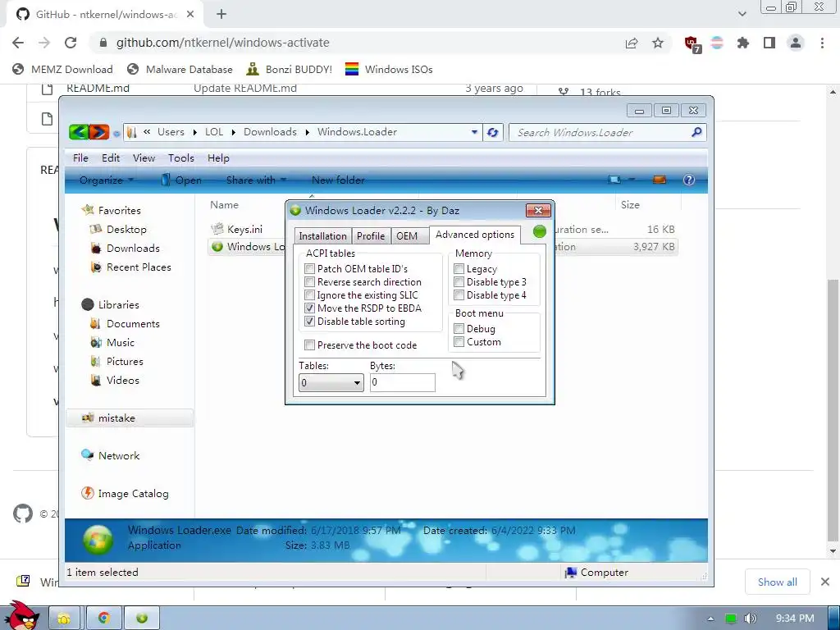Image resolution: width=840 pixels, height=630 pixels.
Task: Toggle the Explorer preview pane icon
Action: (659, 180)
